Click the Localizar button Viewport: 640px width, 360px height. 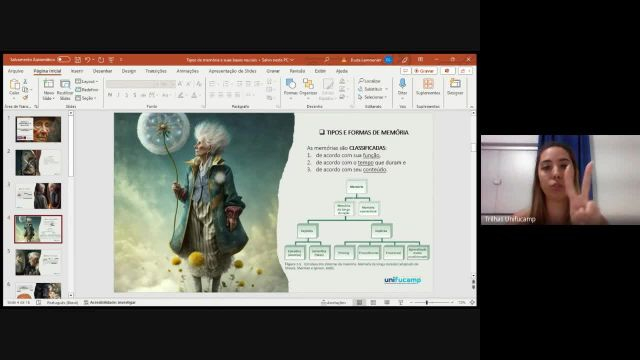(x=370, y=81)
